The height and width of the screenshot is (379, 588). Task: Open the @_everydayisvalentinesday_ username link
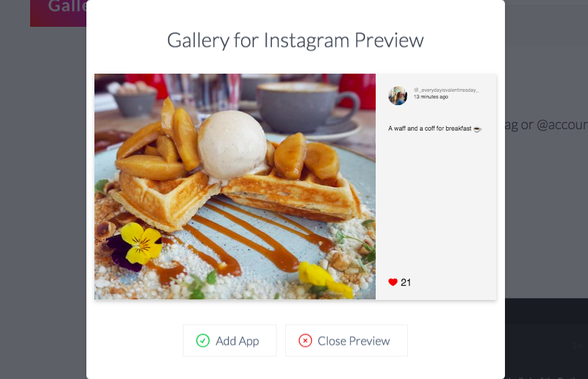[x=446, y=90]
